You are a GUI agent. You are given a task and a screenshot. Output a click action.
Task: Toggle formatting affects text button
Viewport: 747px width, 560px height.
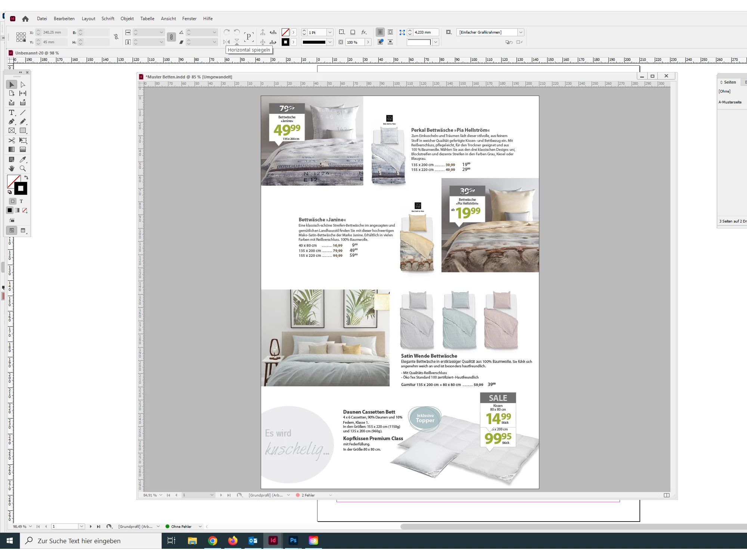[x=21, y=201]
